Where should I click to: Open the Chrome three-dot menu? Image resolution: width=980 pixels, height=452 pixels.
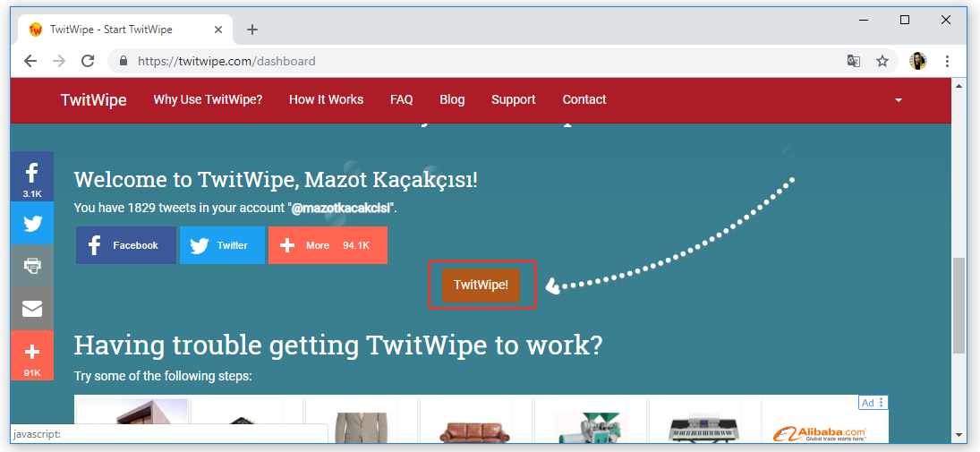(x=947, y=61)
